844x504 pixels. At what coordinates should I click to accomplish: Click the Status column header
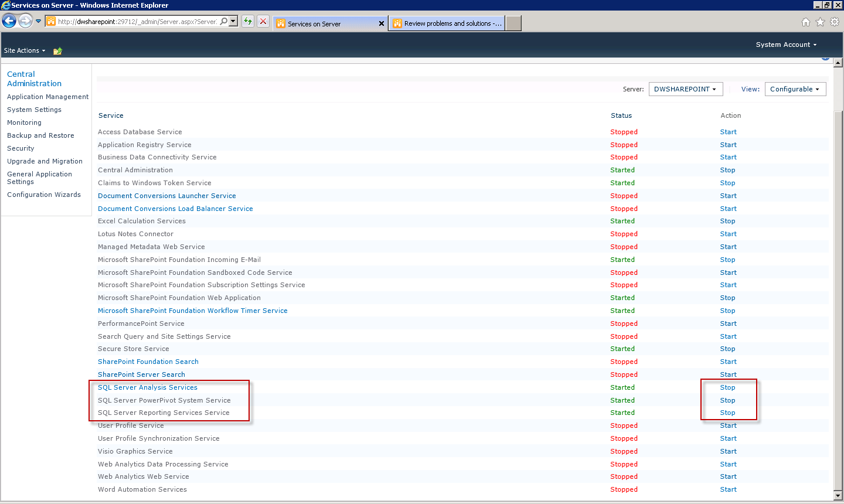point(621,115)
